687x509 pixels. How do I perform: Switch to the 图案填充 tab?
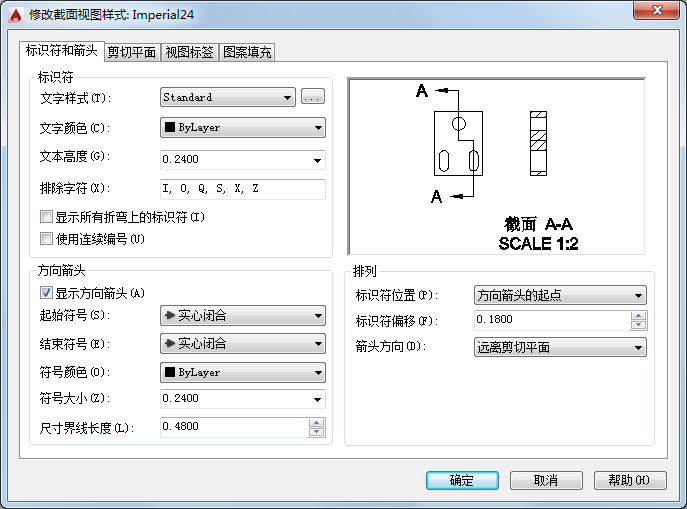click(x=247, y=52)
